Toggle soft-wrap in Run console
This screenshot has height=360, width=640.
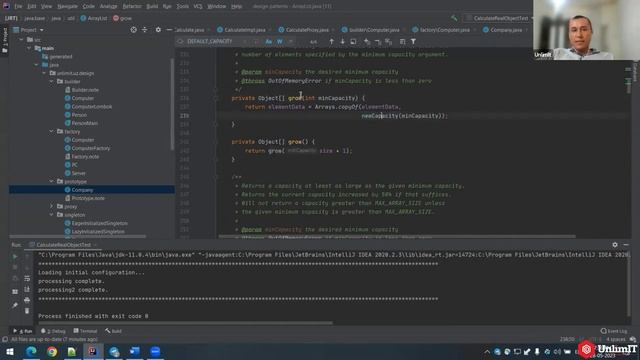[x=27, y=278]
